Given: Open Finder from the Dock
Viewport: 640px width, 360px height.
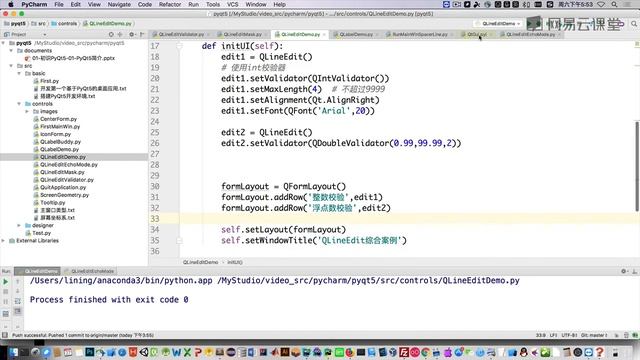Looking at the screenshot, I should click(13, 352).
